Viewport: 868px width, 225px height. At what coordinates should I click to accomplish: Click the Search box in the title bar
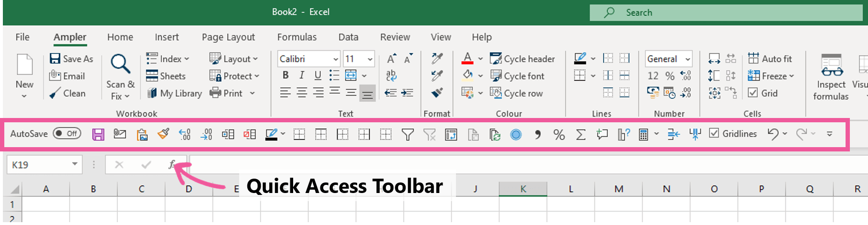pos(726,13)
